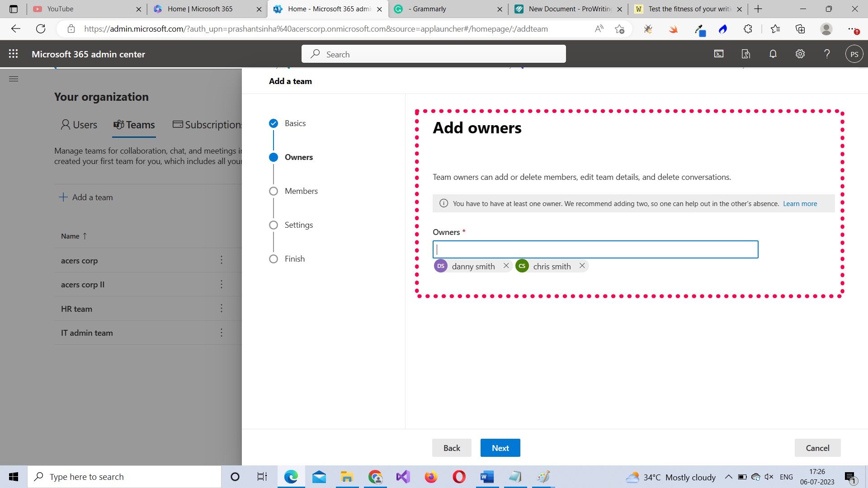868x488 pixels.
Task: Click the notifications bell icon
Action: click(773, 54)
